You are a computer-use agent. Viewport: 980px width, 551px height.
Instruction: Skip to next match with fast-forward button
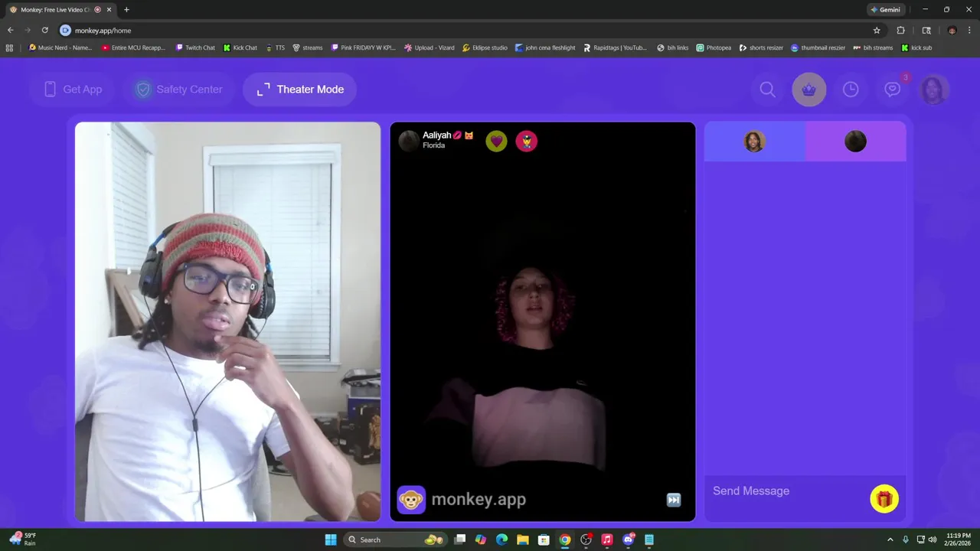point(674,500)
